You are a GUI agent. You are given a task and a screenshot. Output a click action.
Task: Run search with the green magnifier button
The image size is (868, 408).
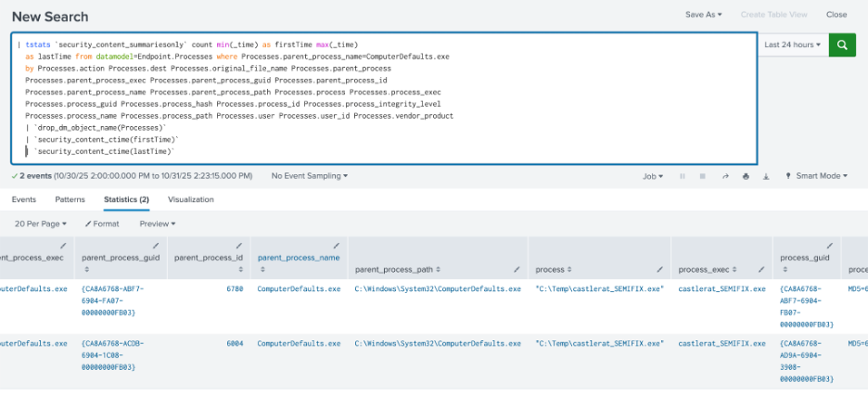click(842, 45)
